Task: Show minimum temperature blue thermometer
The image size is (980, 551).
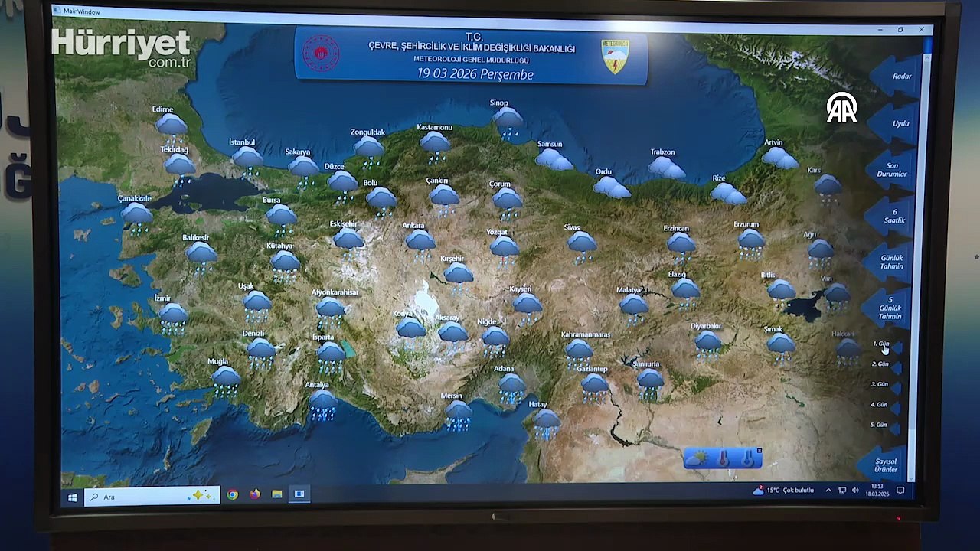Action: (747, 459)
